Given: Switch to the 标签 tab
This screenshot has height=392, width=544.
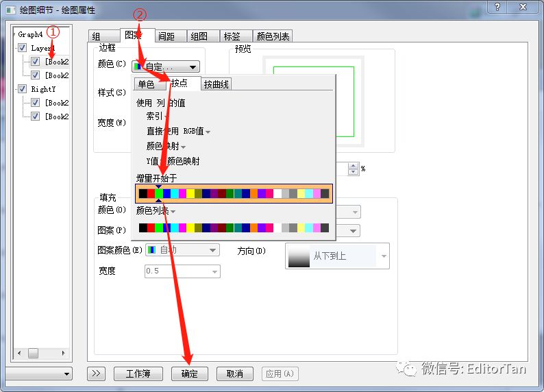Looking at the screenshot, I should click(x=236, y=36).
